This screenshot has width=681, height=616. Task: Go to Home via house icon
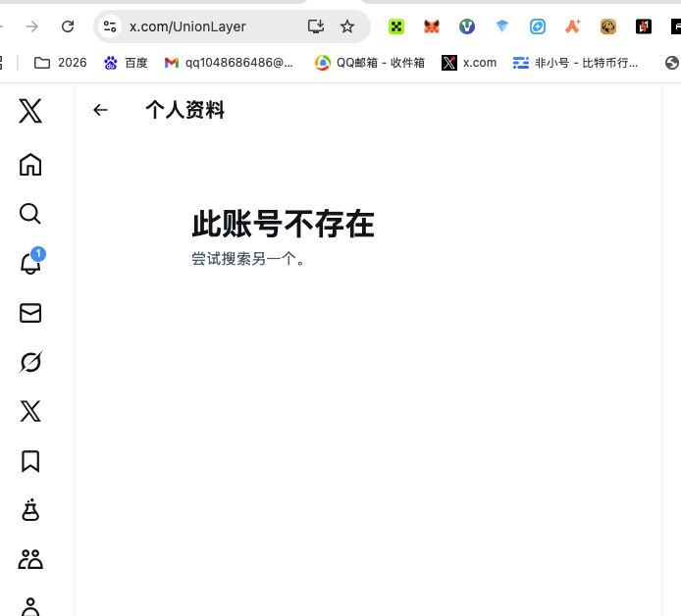[30, 165]
